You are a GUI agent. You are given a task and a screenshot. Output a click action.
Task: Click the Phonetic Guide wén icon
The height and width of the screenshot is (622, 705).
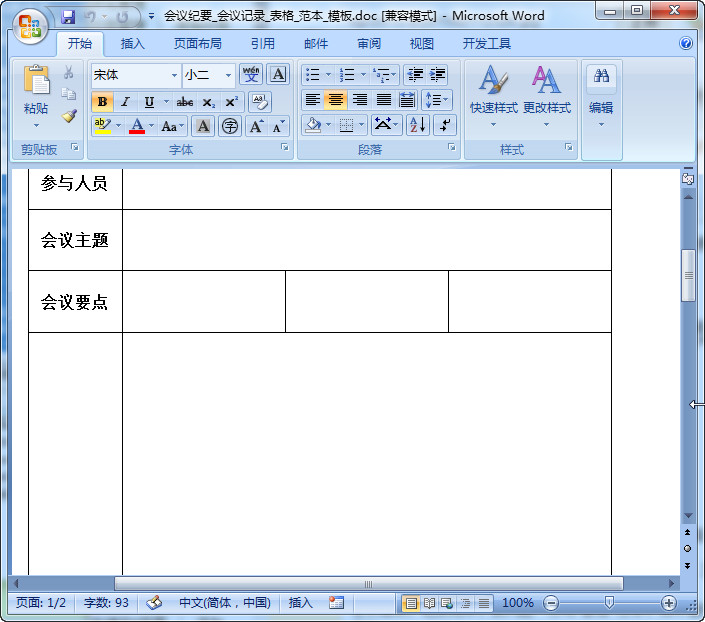coord(251,74)
